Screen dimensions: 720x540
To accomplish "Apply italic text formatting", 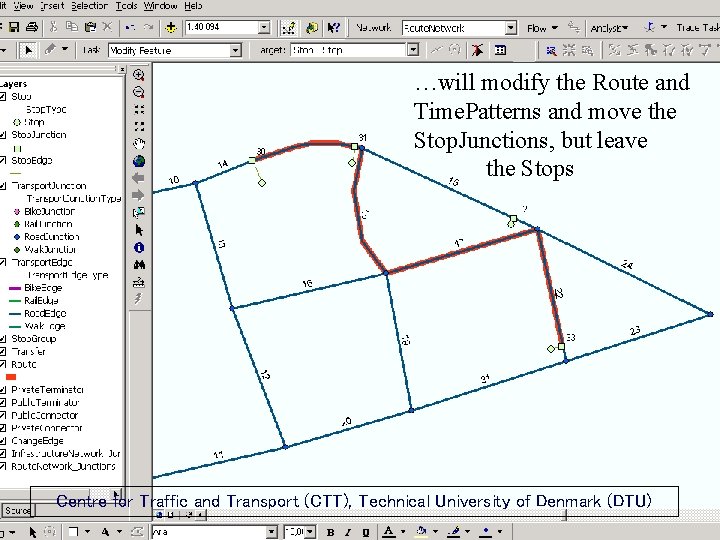I will click(348, 532).
